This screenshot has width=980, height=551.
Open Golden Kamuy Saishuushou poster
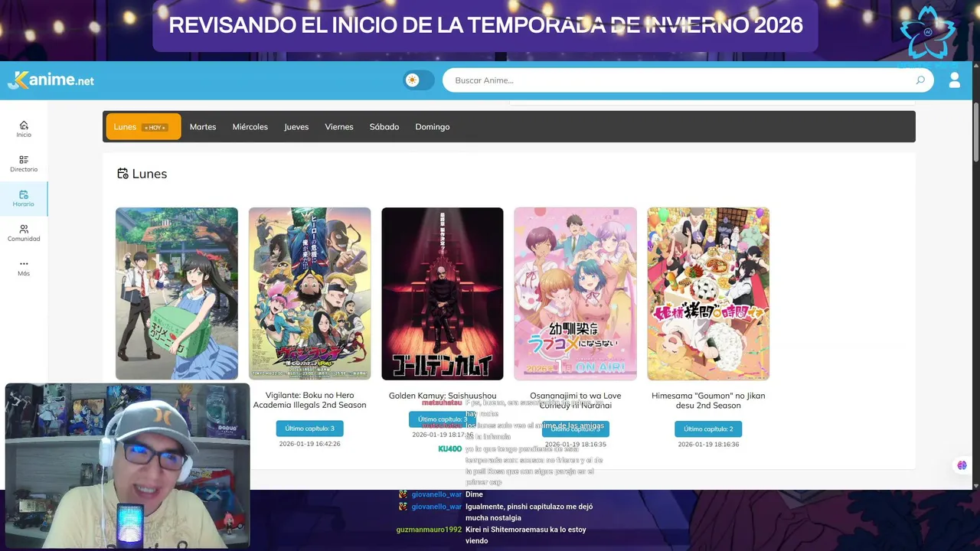tap(443, 294)
